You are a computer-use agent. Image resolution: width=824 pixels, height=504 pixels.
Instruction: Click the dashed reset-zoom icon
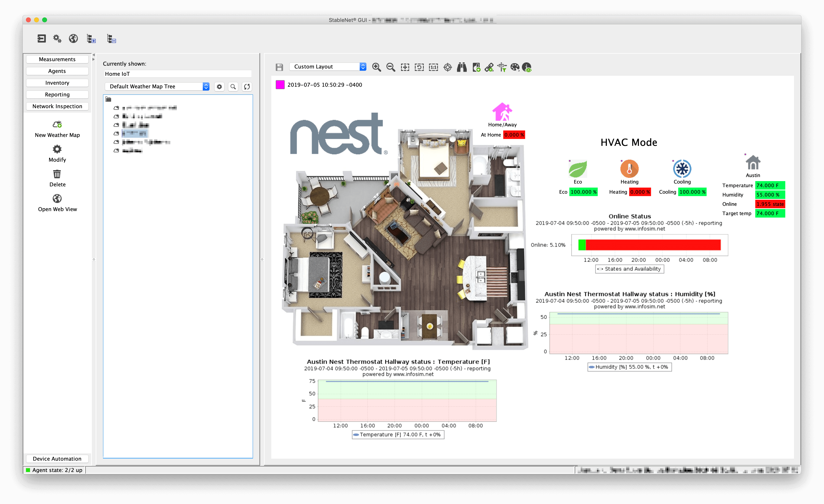tap(419, 67)
